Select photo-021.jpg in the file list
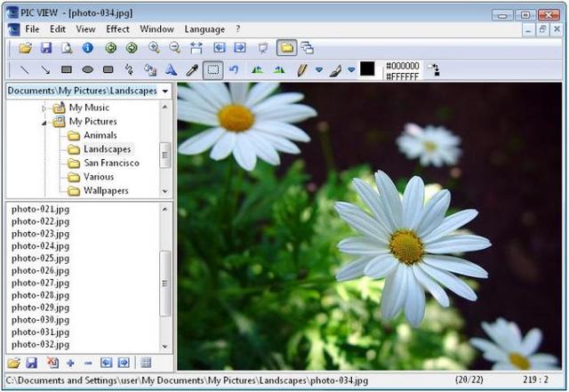The height and width of the screenshot is (392, 569). 40,210
